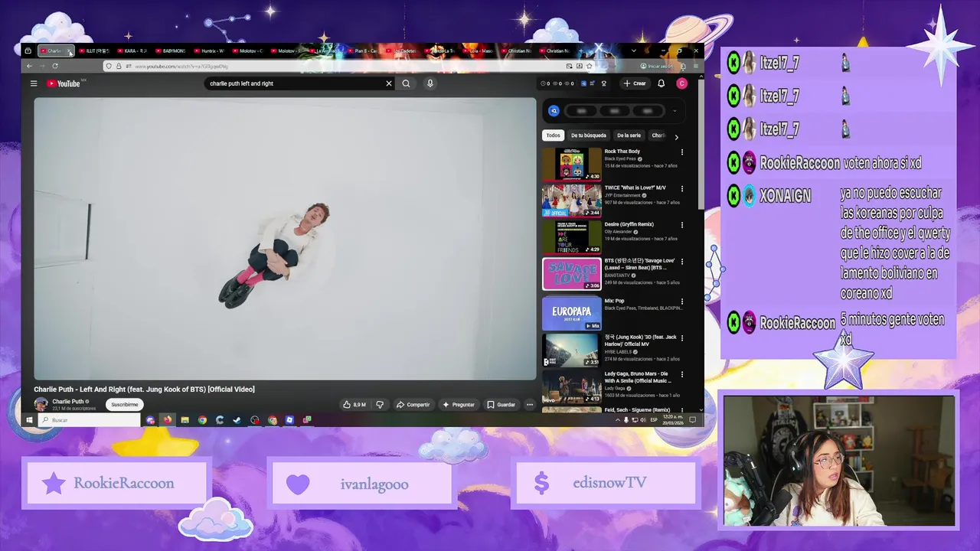The height and width of the screenshot is (551, 980).
Task: Like the video with thumbs up
Action: [x=354, y=405]
